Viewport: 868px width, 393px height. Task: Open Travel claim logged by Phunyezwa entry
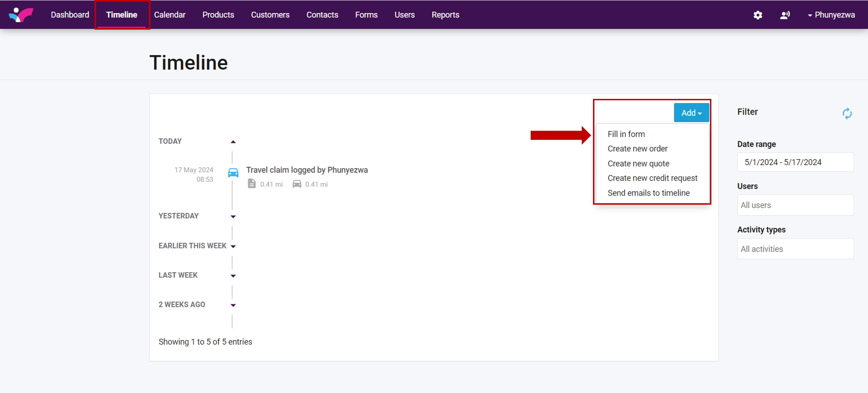[307, 170]
